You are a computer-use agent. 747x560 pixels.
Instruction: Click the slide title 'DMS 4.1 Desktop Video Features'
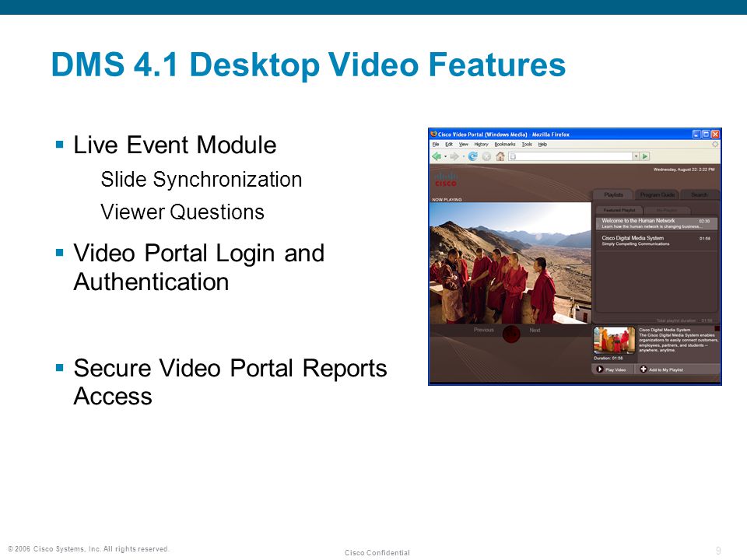[x=308, y=65]
